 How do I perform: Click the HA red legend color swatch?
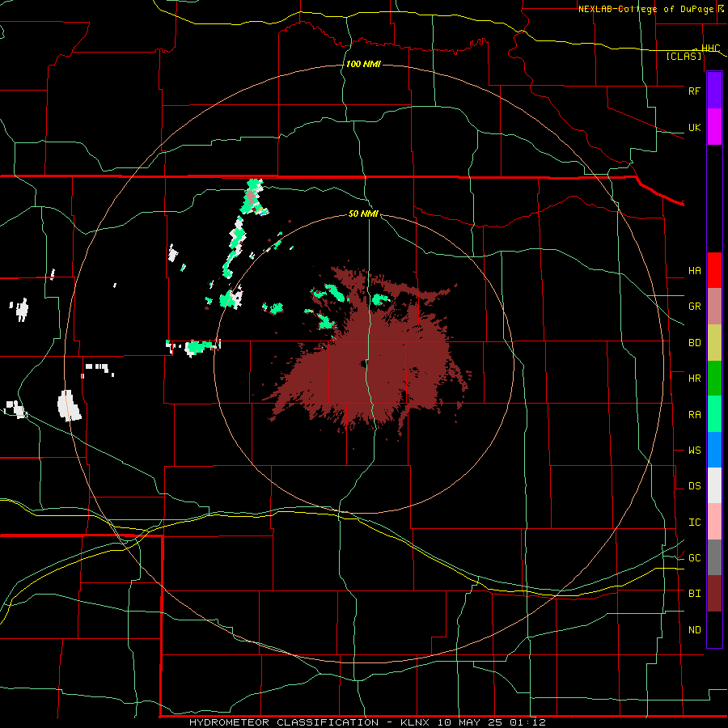[714, 270]
